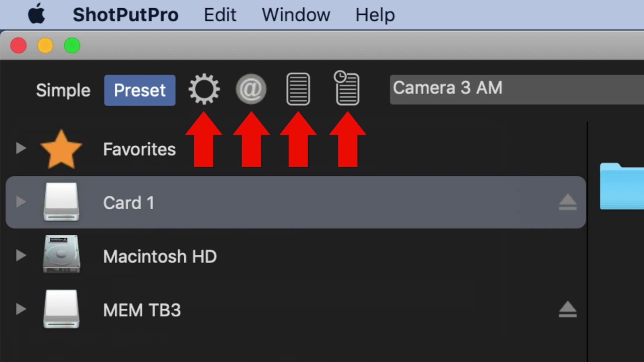Screen dimensions: 644x362
Task: Expand the MEM TB3 tree item
Action: coord(21,309)
